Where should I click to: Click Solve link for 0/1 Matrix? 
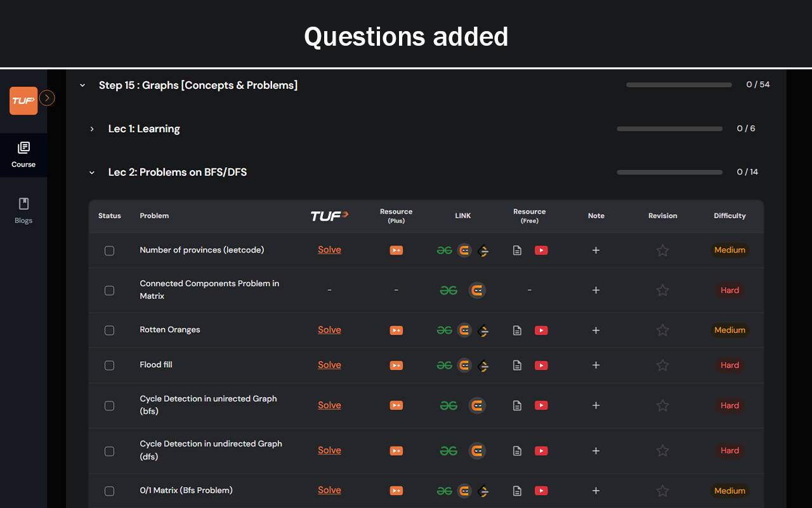[x=329, y=490]
